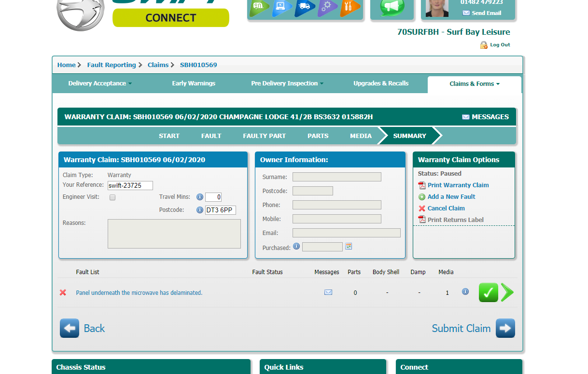Screen dimensions: 588x374
Task: Click the Print Warranty Claim link
Action: pos(458,185)
